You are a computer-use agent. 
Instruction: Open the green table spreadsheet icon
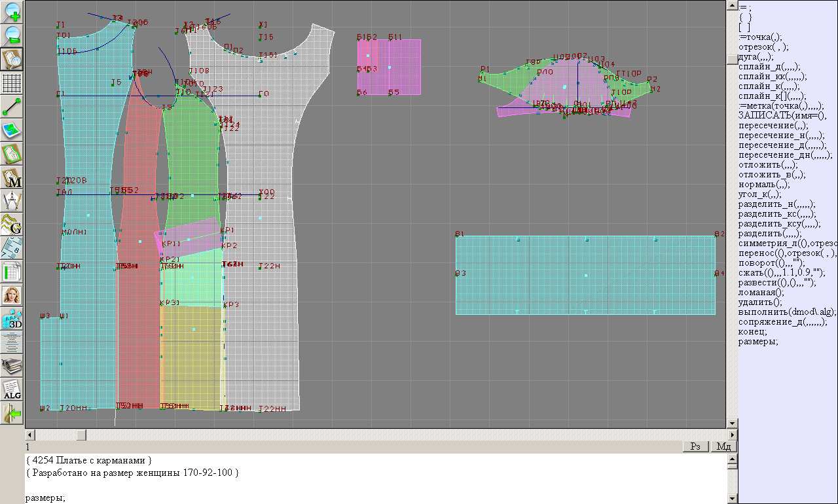click(x=12, y=272)
